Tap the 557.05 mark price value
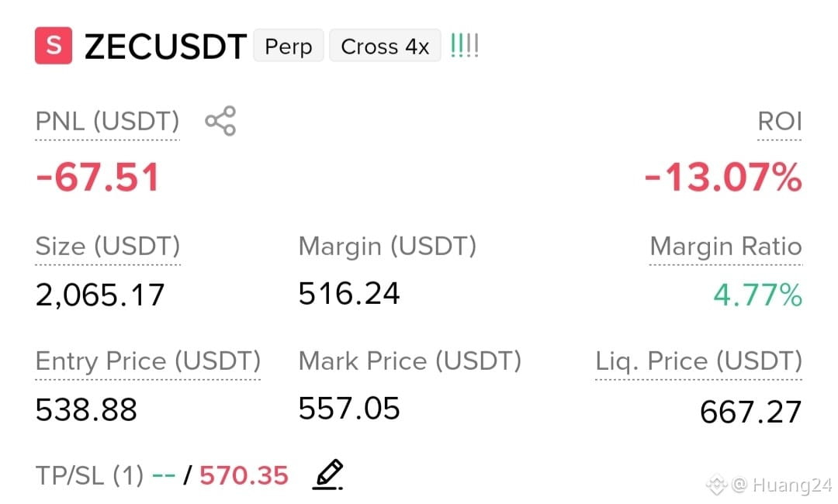The width and height of the screenshot is (838, 504). click(349, 409)
